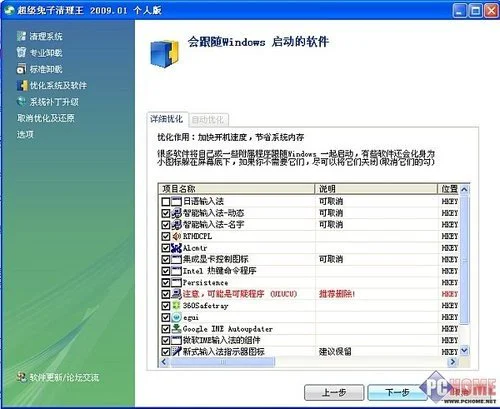Open the 软件更新/论坛交流 link

64,377
